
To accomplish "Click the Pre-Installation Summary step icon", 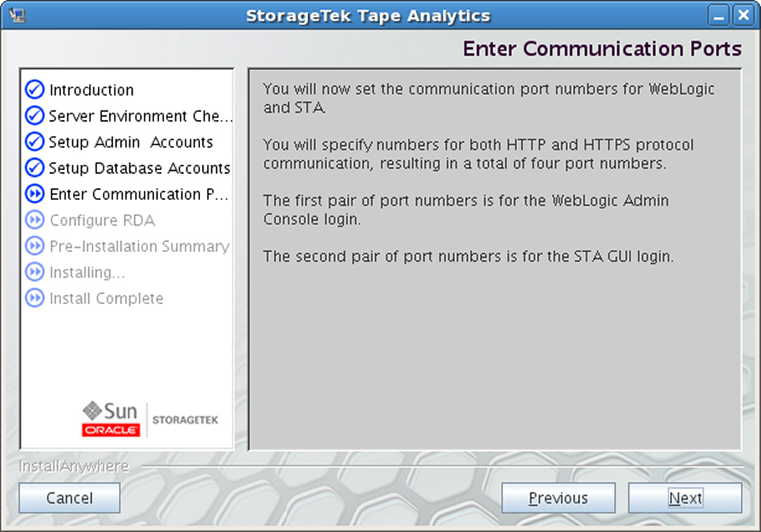I will (35, 246).
